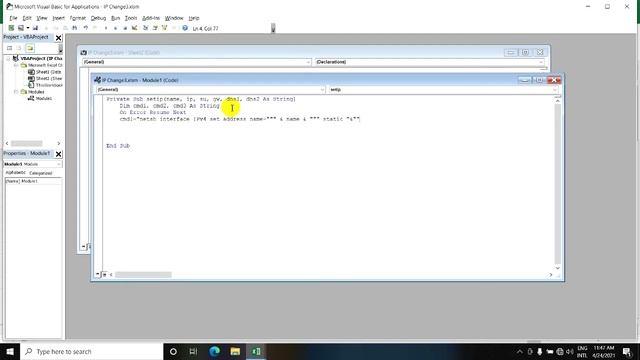The image size is (640, 360).
Task: Click the Windows Start button
Action: pyautogui.click(x=10, y=351)
